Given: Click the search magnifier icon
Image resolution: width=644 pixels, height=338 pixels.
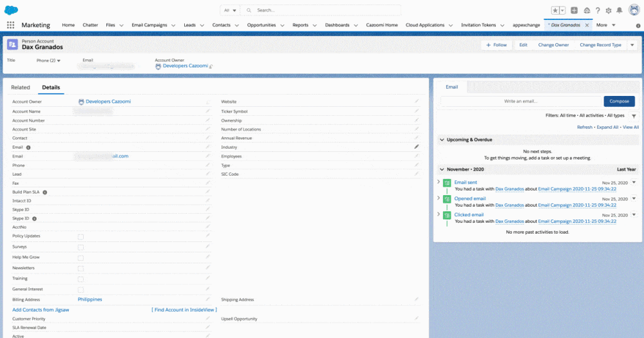Looking at the screenshot, I should coord(249,10).
